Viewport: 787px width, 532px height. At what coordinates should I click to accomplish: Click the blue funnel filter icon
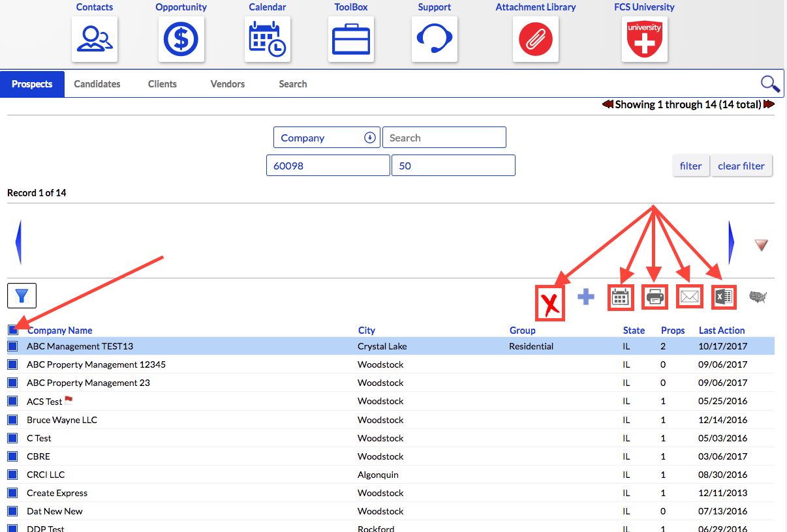[x=22, y=295]
